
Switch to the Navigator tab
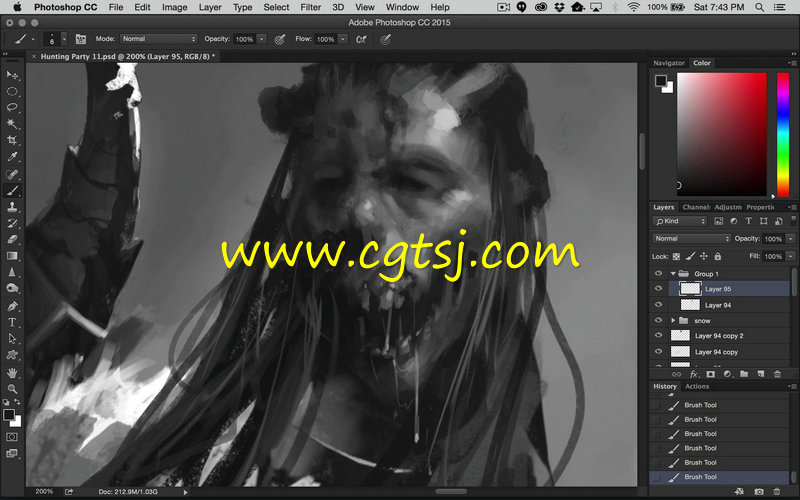(668, 63)
